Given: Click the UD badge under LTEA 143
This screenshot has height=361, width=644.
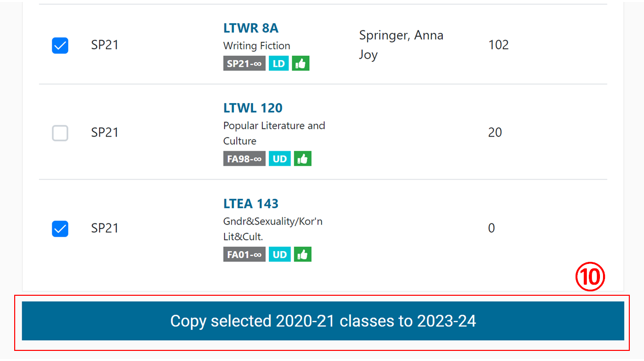Looking at the screenshot, I should (x=279, y=254).
